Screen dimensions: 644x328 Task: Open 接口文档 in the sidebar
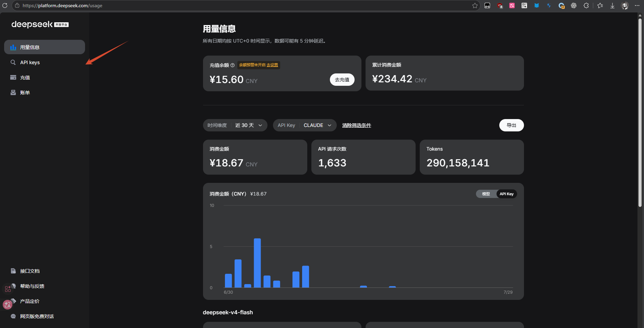[45, 271]
